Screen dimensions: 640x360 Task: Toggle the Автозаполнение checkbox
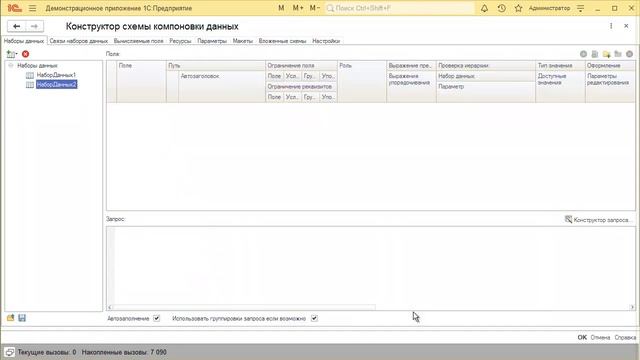(x=157, y=318)
